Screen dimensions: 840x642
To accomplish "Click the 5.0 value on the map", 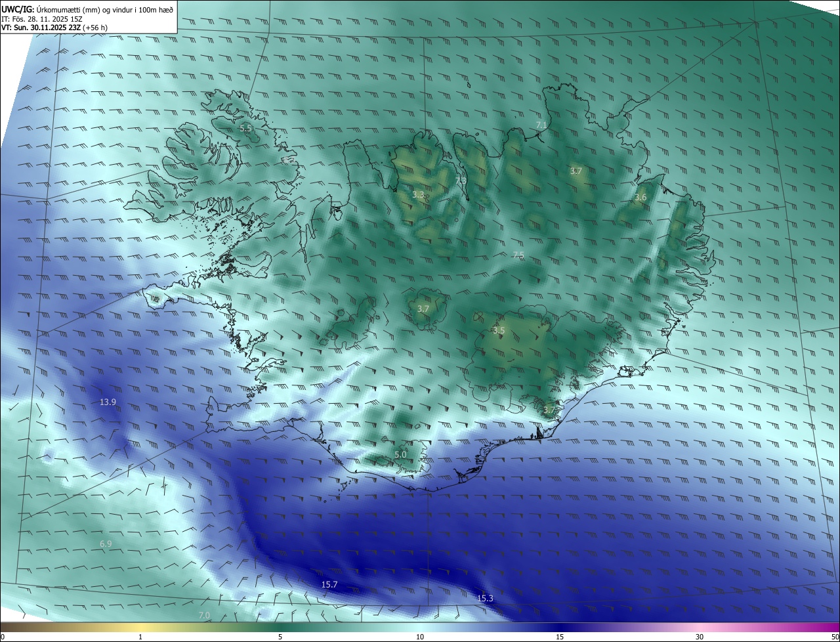I will [x=400, y=454].
